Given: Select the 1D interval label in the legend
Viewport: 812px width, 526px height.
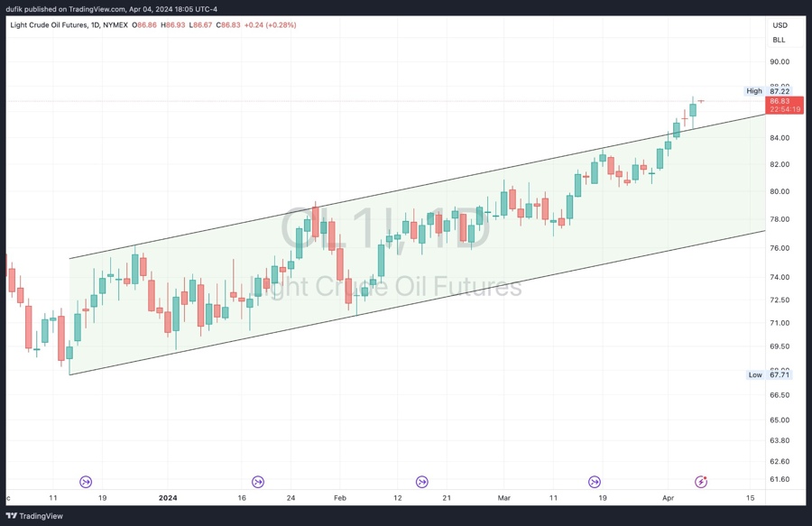Looking at the screenshot, I should (x=96, y=25).
